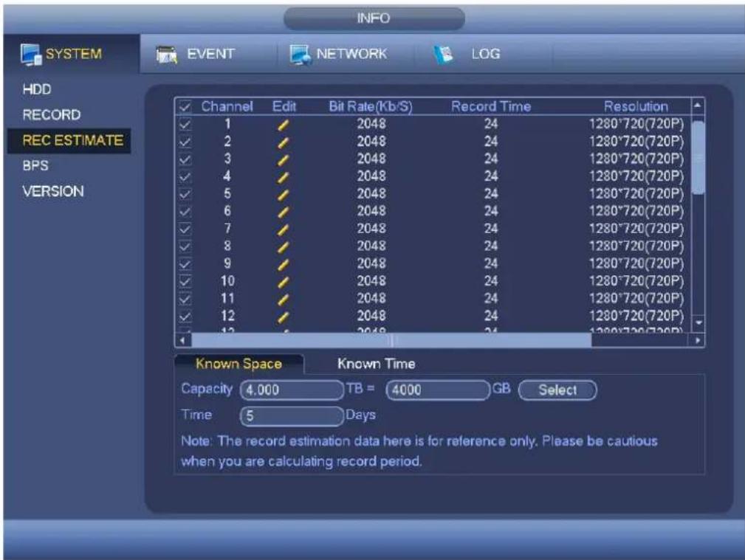Switch to the Known Space tab
The height and width of the screenshot is (560, 745).
point(238,364)
